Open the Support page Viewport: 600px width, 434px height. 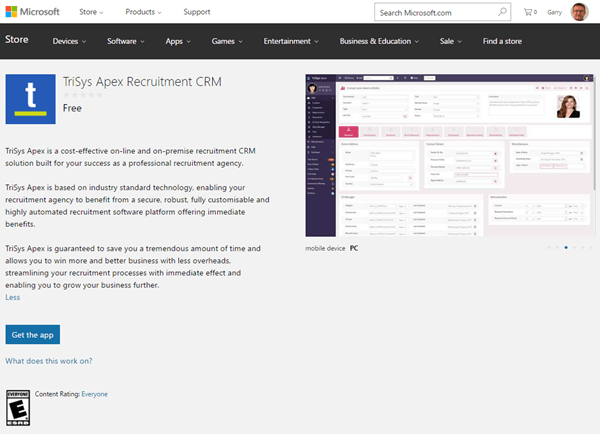pyautogui.click(x=197, y=12)
